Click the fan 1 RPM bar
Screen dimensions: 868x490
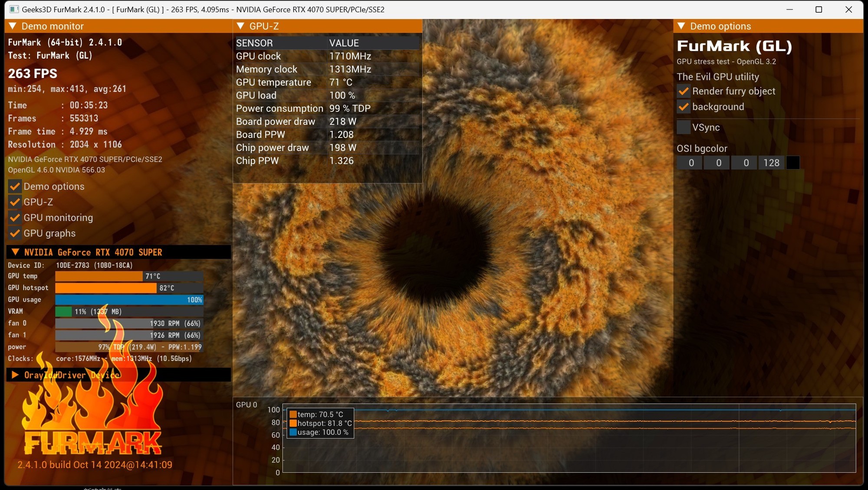click(129, 335)
